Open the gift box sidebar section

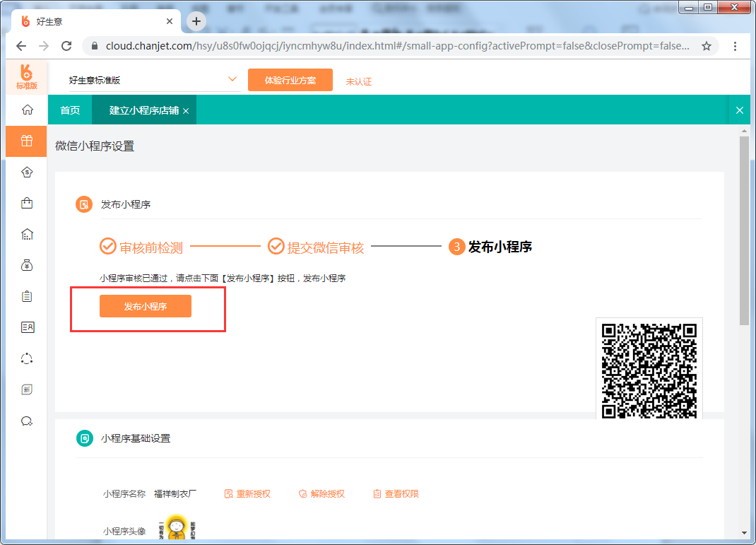[27, 141]
